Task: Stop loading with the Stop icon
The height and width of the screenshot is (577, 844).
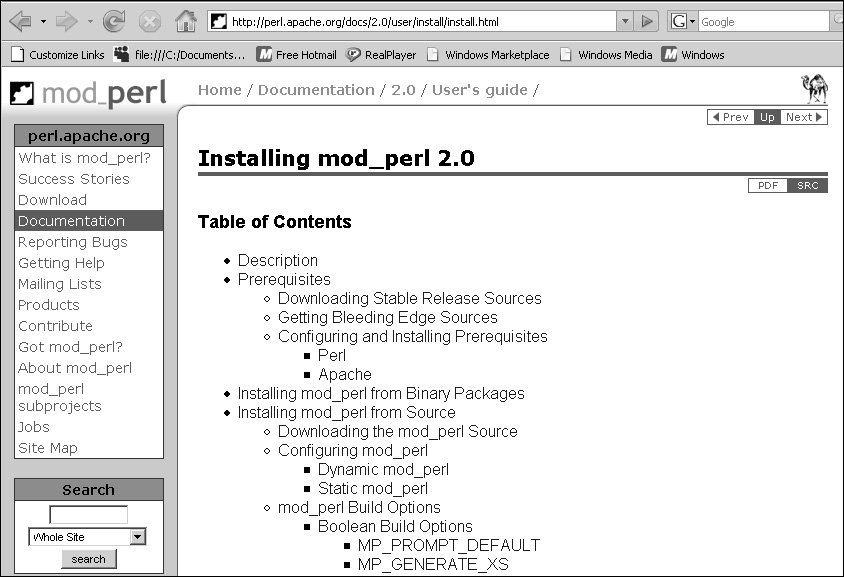Action: pyautogui.click(x=150, y=22)
